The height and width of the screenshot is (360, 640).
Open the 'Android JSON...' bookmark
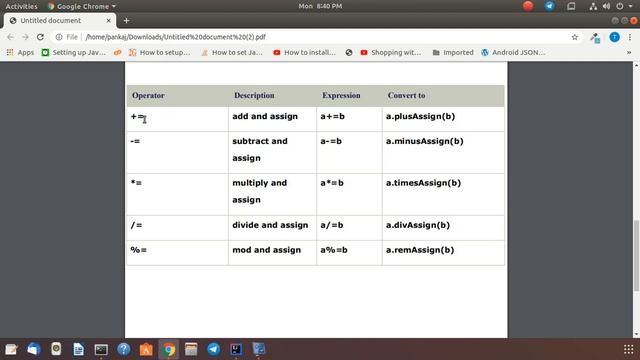[513, 52]
